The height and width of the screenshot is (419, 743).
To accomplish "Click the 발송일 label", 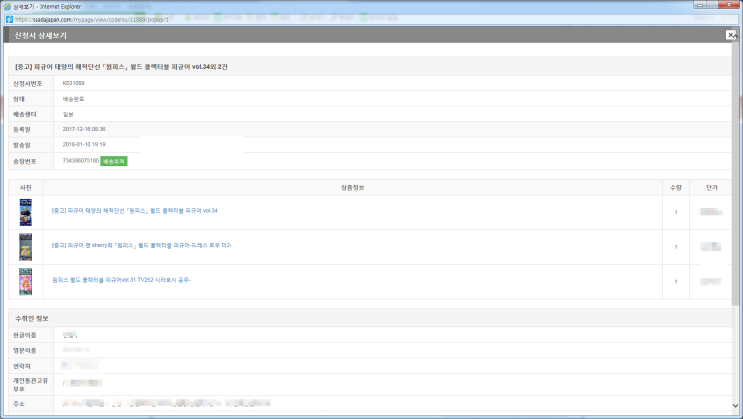I will click(x=21, y=145).
